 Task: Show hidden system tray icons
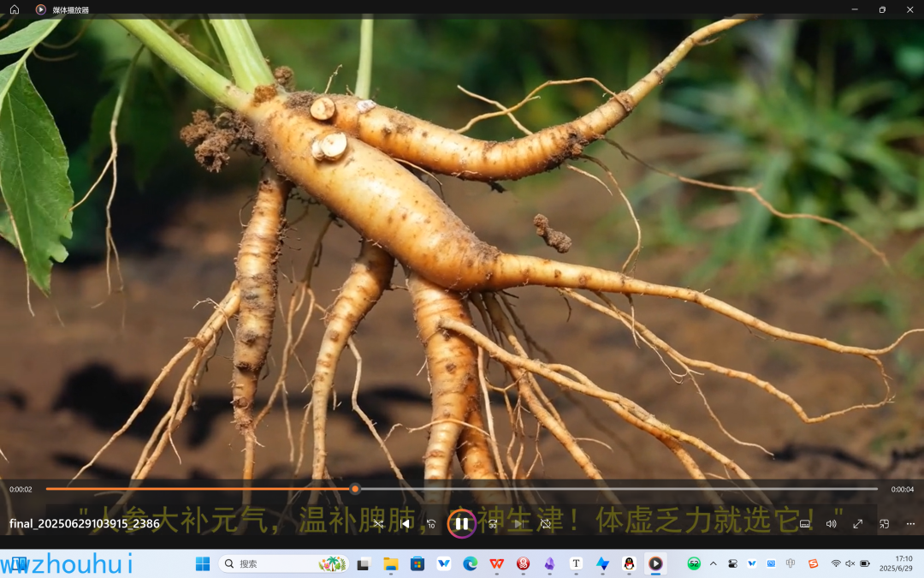coord(714,563)
